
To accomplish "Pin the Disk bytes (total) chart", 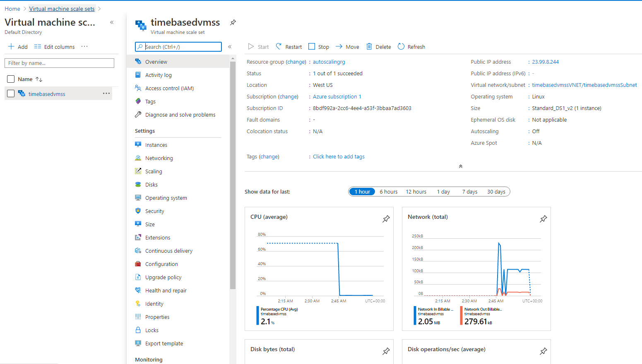I will click(386, 351).
